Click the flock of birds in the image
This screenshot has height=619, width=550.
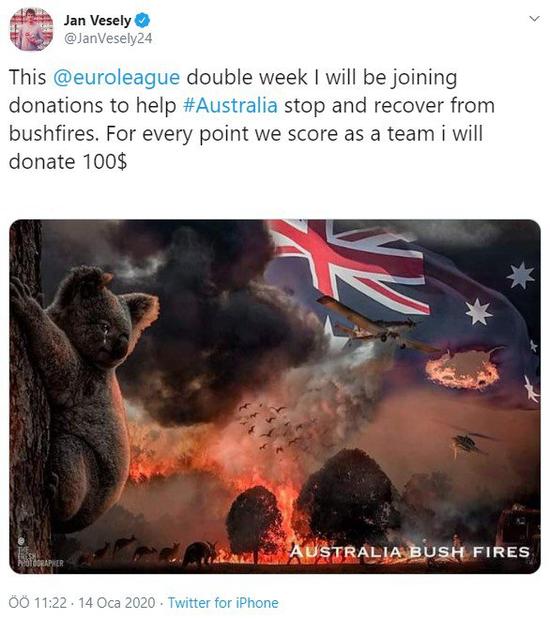(x=272, y=426)
